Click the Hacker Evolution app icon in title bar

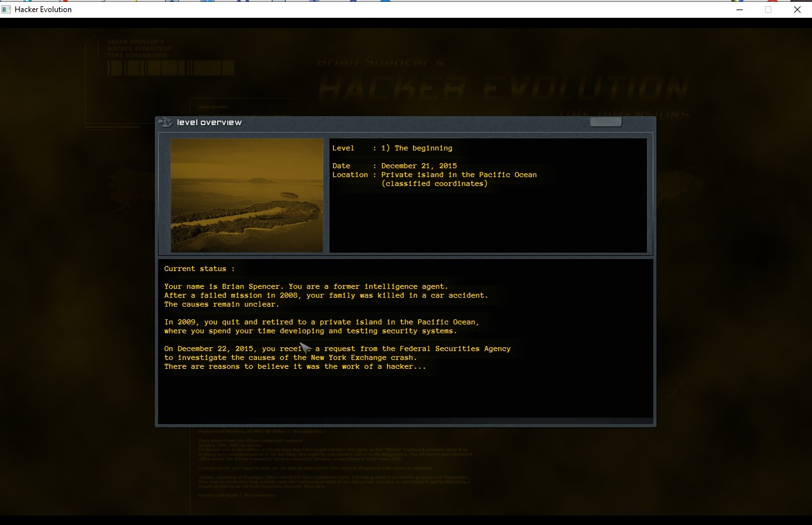click(x=6, y=10)
